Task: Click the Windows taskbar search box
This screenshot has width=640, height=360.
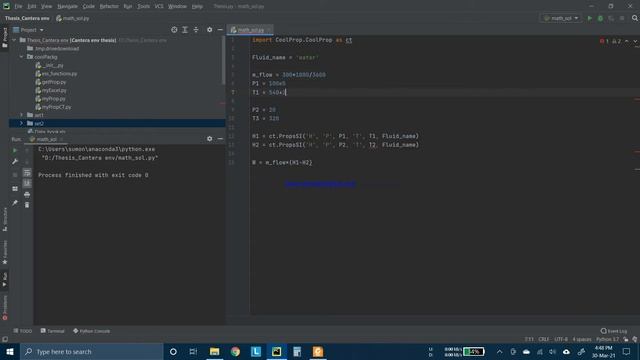Action: pos(92,351)
